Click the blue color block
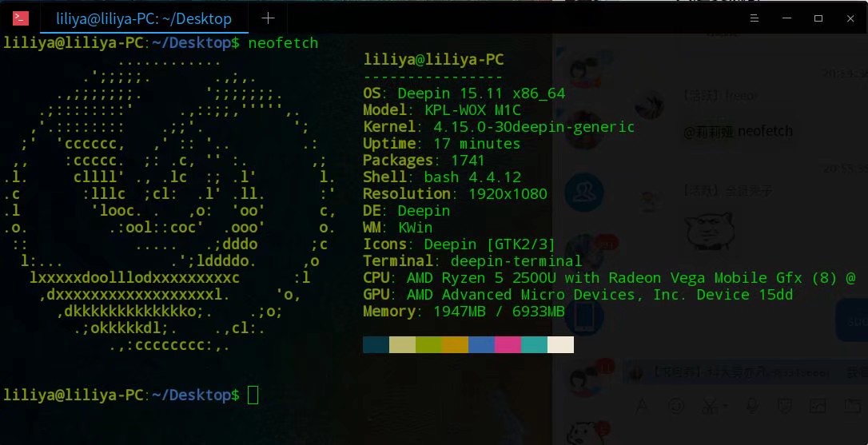Viewport: 868px width, 445px height. coord(482,344)
